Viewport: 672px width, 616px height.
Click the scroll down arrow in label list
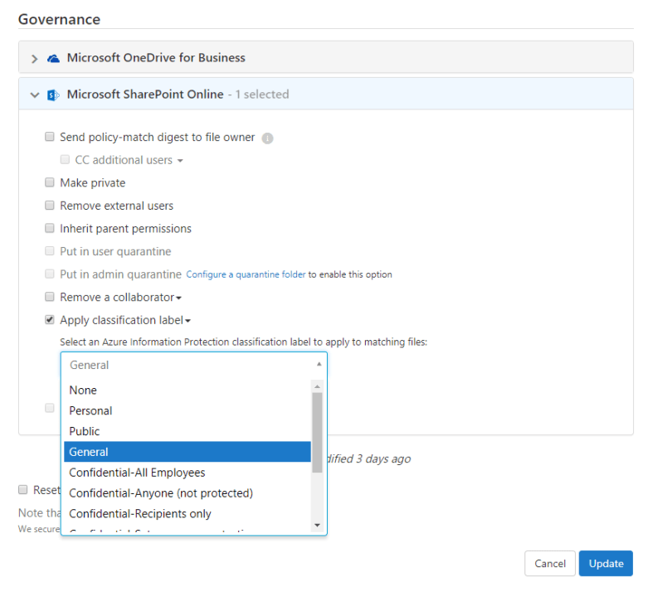tap(316, 525)
